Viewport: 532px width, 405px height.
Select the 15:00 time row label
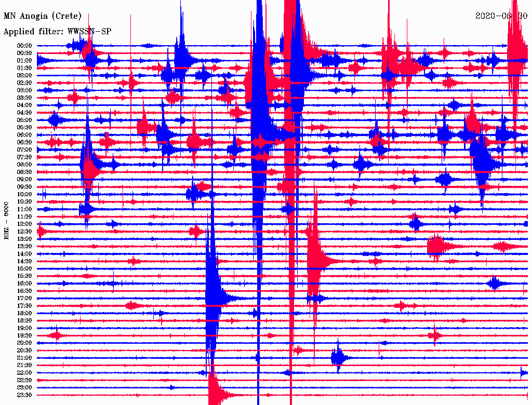pyautogui.click(x=24, y=268)
